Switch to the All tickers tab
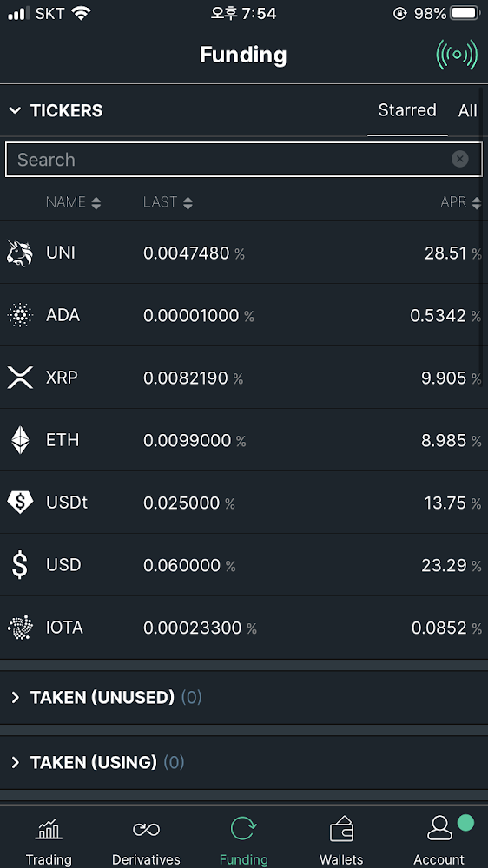 tap(467, 111)
